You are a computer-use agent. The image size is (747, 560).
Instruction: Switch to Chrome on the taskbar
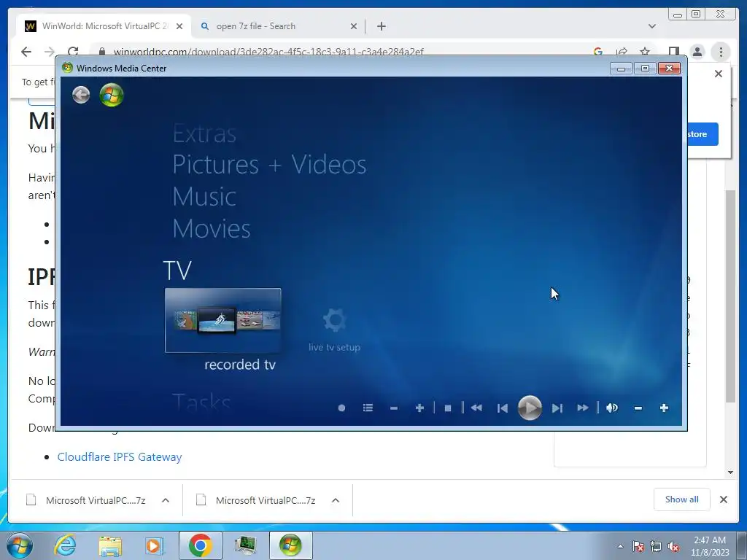(200, 545)
